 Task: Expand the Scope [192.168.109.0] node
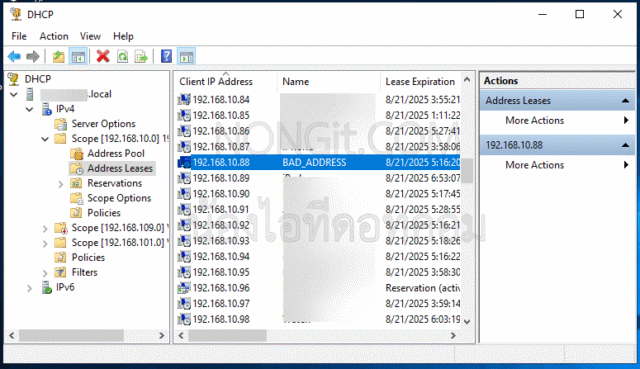[x=45, y=229]
